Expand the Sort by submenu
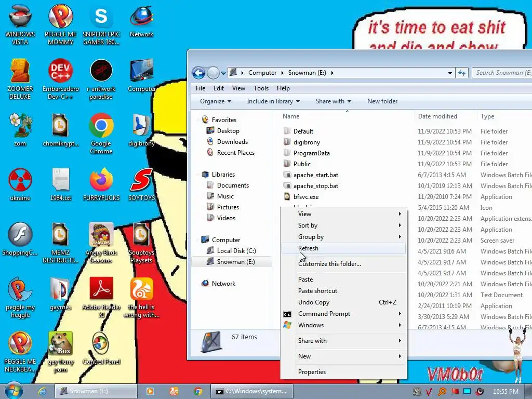Viewport: 532px width, 399px height. [343, 225]
